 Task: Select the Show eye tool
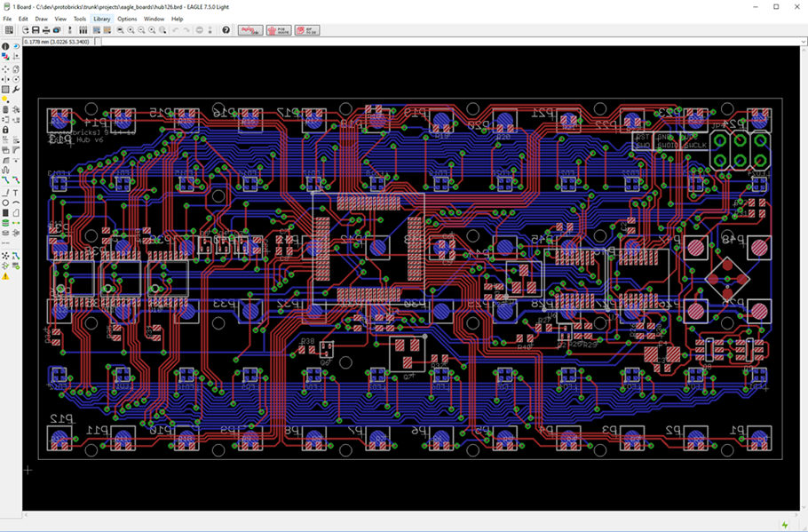click(16, 46)
